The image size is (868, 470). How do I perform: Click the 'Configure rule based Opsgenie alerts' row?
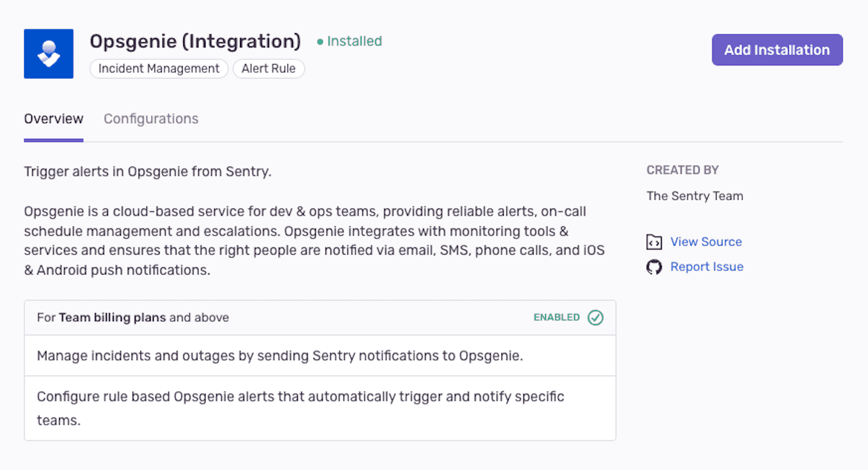tap(300, 397)
